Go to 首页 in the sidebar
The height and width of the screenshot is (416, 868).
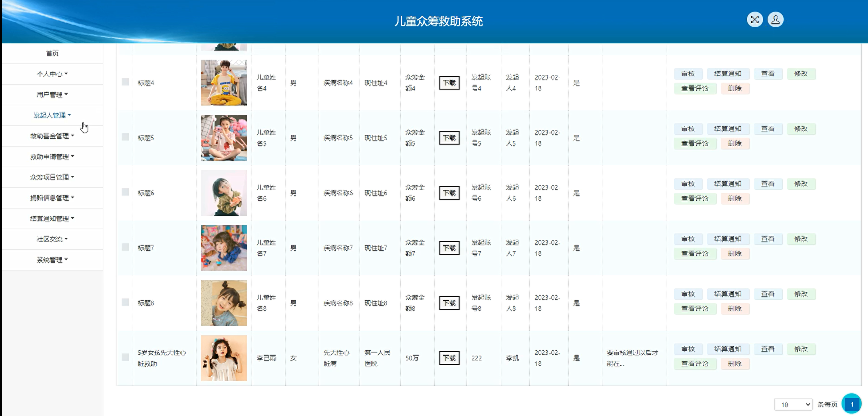[52, 53]
